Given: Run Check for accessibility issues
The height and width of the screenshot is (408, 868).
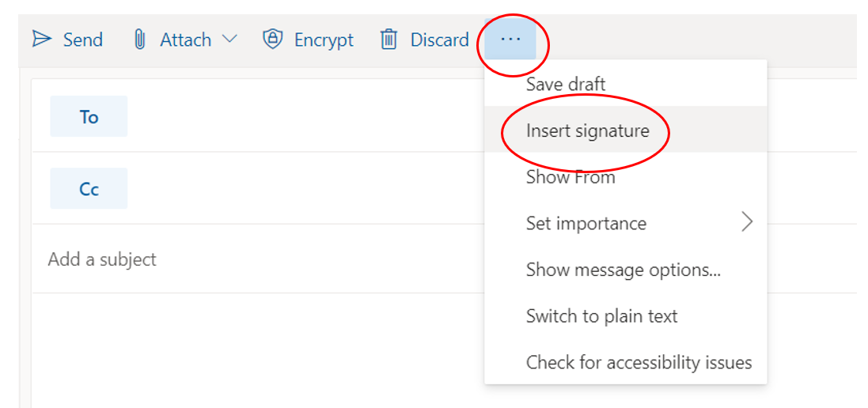Looking at the screenshot, I should [x=639, y=363].
